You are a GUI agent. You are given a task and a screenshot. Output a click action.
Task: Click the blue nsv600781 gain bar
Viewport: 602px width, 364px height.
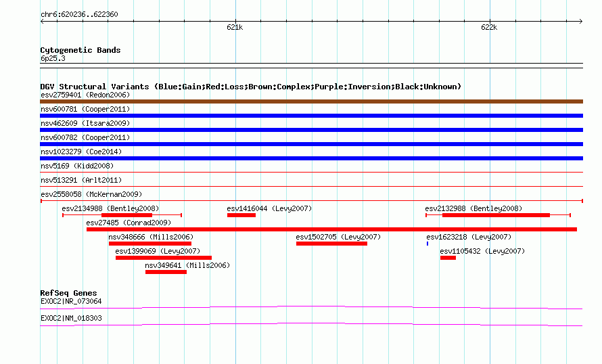[x=311, y=116]
